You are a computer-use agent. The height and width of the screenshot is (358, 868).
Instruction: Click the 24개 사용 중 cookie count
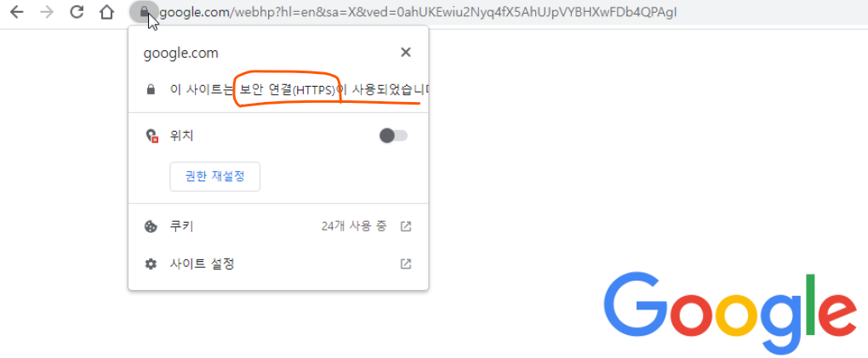click(x=354, y=226)
